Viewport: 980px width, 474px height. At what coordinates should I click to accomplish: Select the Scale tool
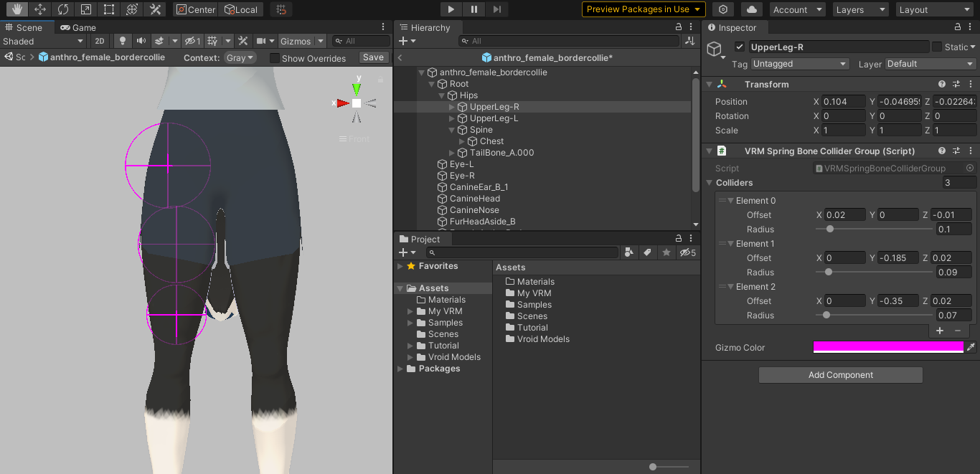click(x=85, y=9)
